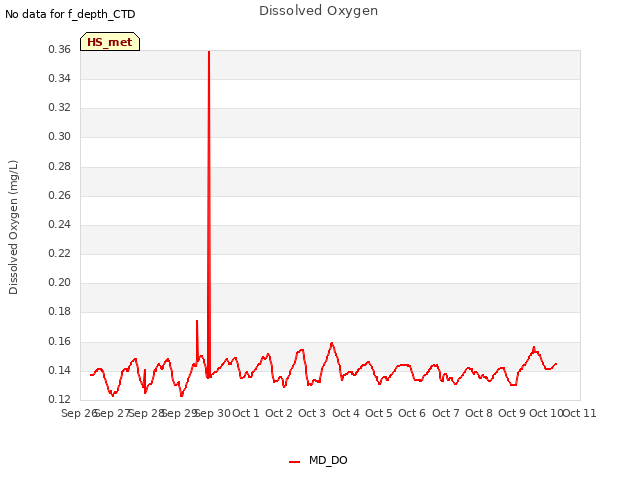Click the Oct 3 x-axis date label
The height and width of the screenshot is (480, 640).
point(312,413)
